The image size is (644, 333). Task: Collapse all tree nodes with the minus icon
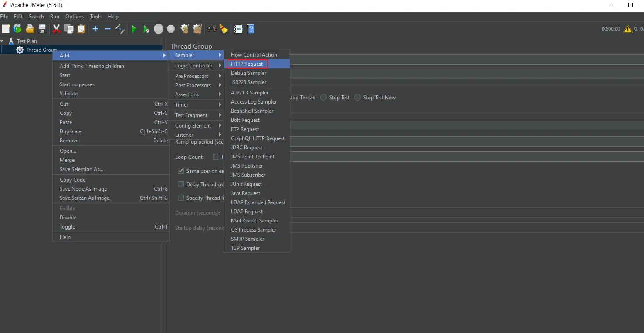(108, 29)
